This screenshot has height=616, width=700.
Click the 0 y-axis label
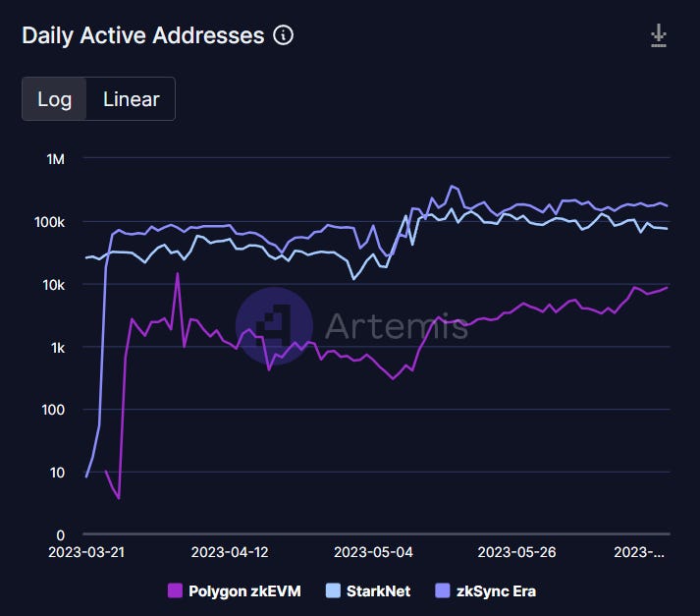click(x=61, y=534)
